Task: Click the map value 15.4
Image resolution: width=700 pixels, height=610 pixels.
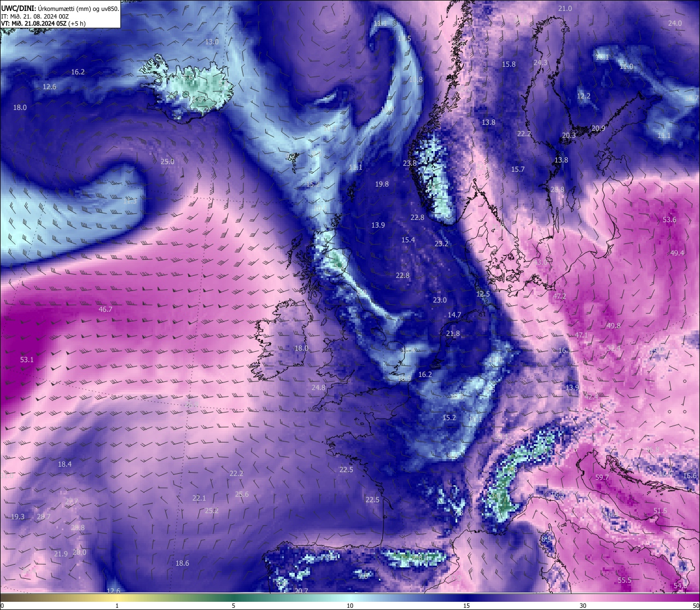Action: (408, 240)
